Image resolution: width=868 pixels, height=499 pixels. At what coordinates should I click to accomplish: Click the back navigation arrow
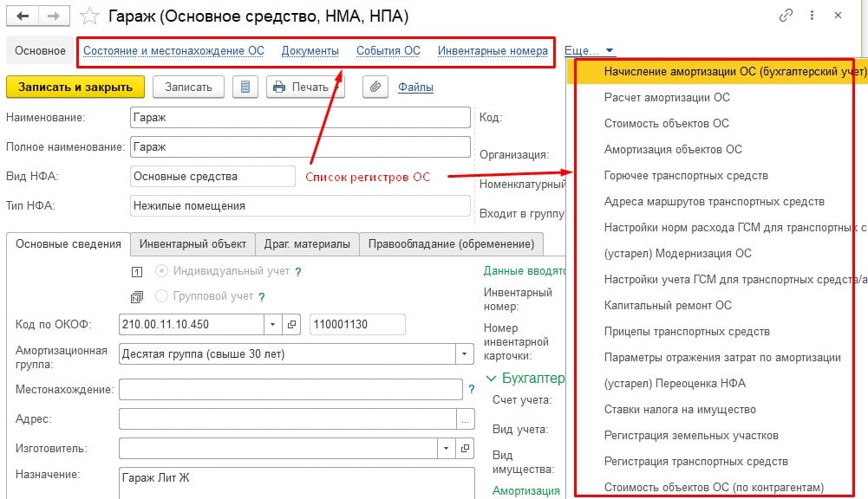point(22,16)
